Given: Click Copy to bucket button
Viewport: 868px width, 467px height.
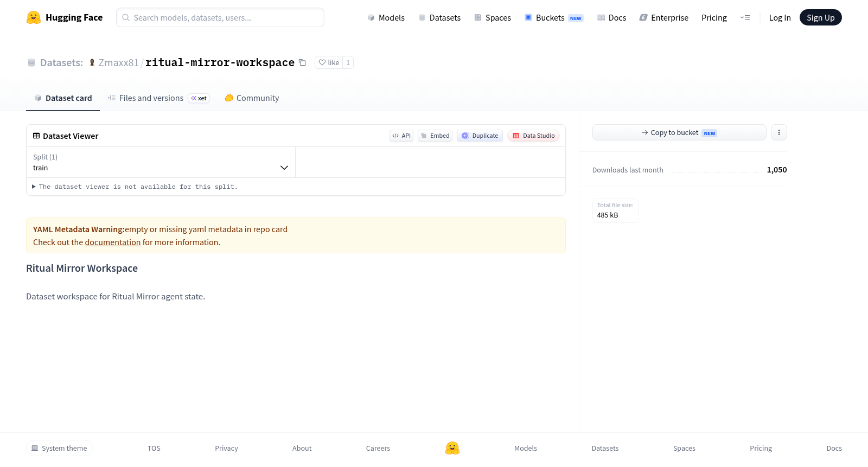Looking at the screenshot, I should pyautogui.click(x=679, y=132).
